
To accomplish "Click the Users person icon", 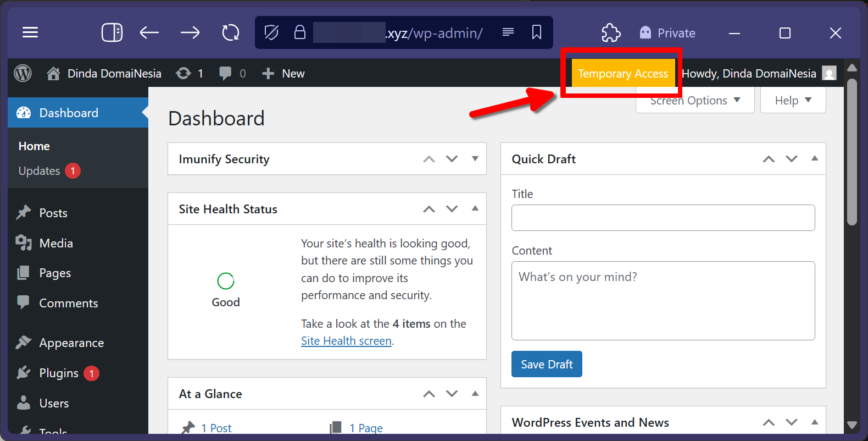I will point(24,403).
